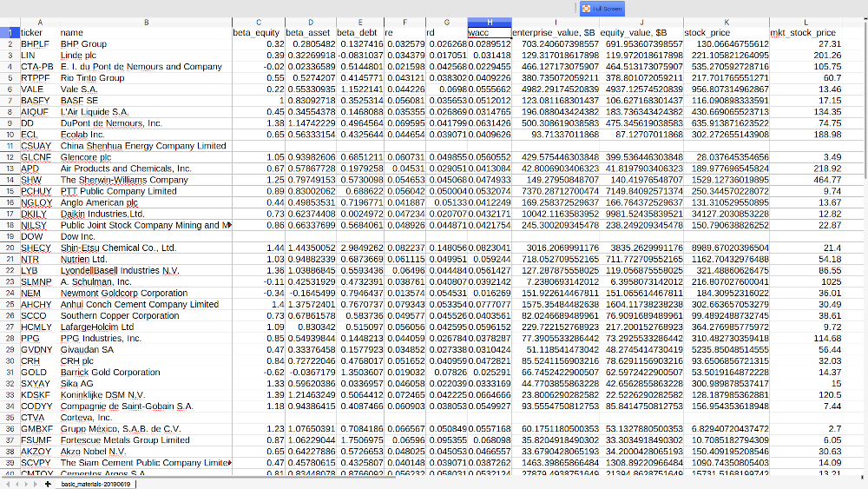Click the horizontal scrollbar at bottom
Image resolution: width=868 pixels, height=489 pixels.
point(200,476)
